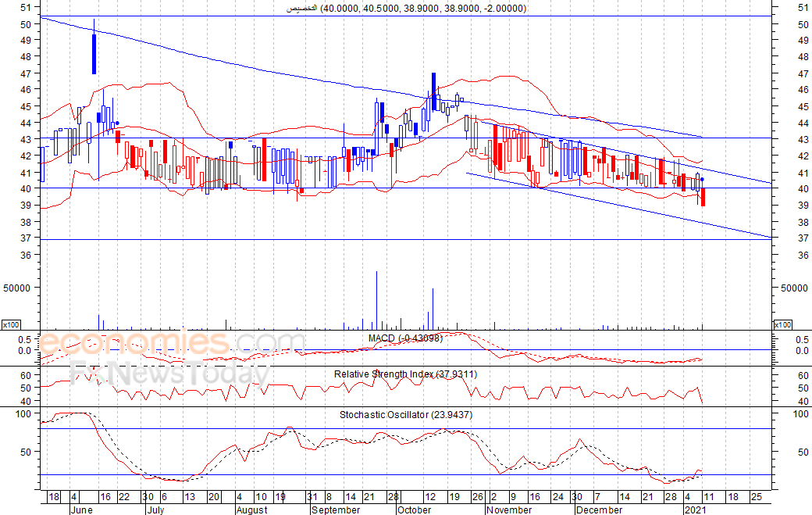
Task: Click the 9 date tick label
Action: [513, 497]
